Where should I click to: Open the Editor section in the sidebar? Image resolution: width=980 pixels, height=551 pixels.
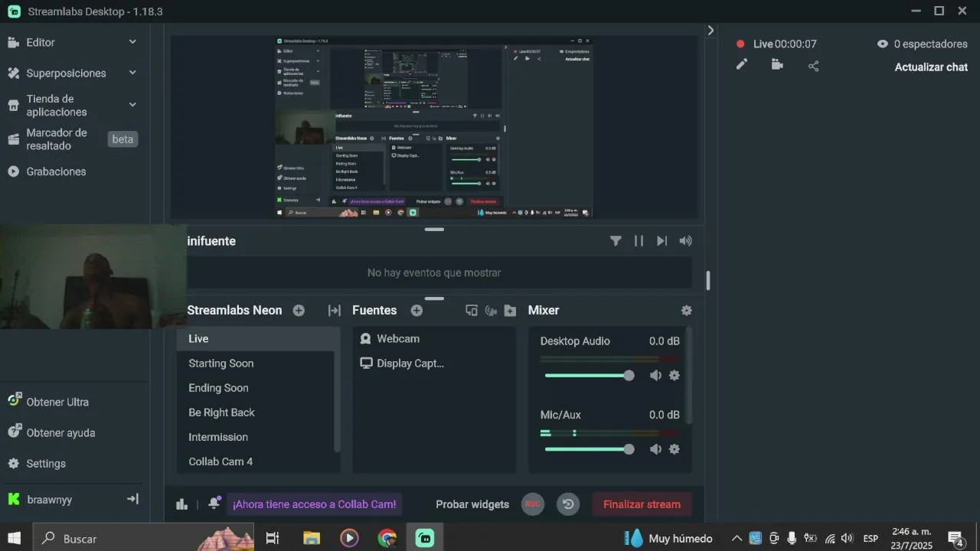click(41, 43)
